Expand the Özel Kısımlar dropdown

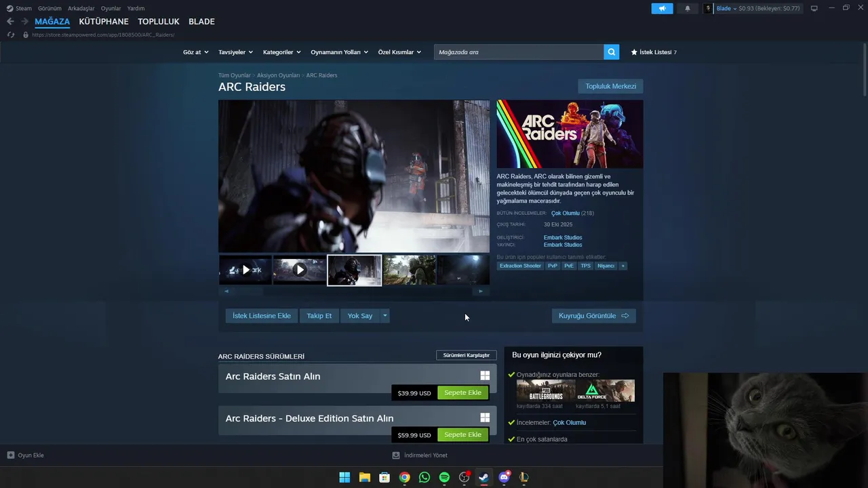(x=399, y=52)
